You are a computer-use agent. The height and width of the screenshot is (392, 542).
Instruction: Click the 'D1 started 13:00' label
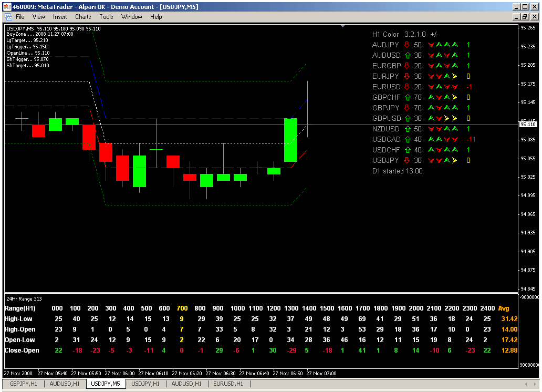click(x=397, y=171)
